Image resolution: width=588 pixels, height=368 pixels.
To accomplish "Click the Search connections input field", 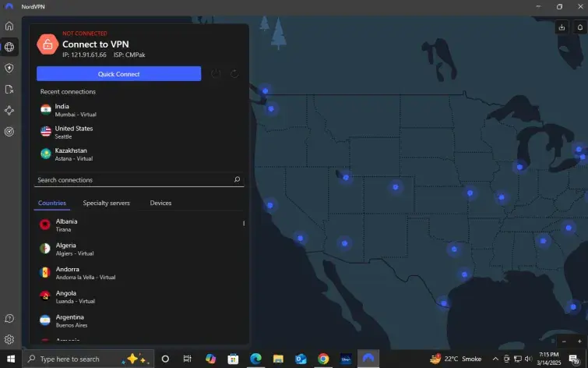I will pyautogui.click(x=139, y=180).
